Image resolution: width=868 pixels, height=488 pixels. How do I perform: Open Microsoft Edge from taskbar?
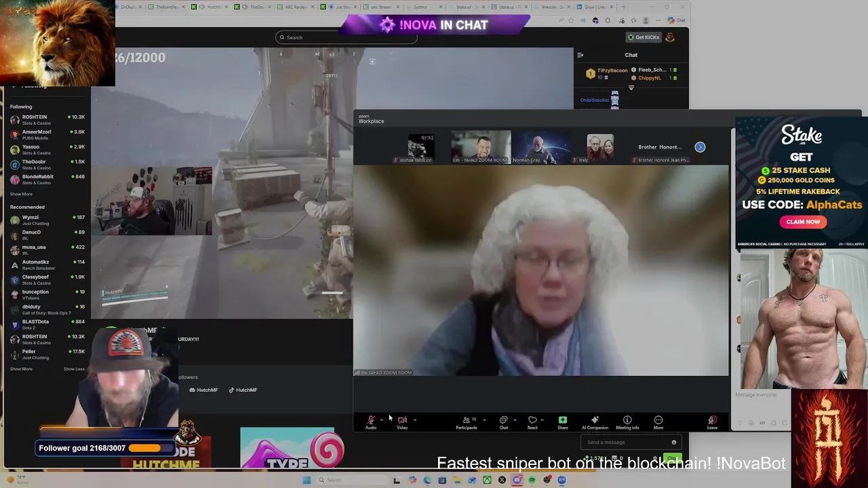[427, 480]
